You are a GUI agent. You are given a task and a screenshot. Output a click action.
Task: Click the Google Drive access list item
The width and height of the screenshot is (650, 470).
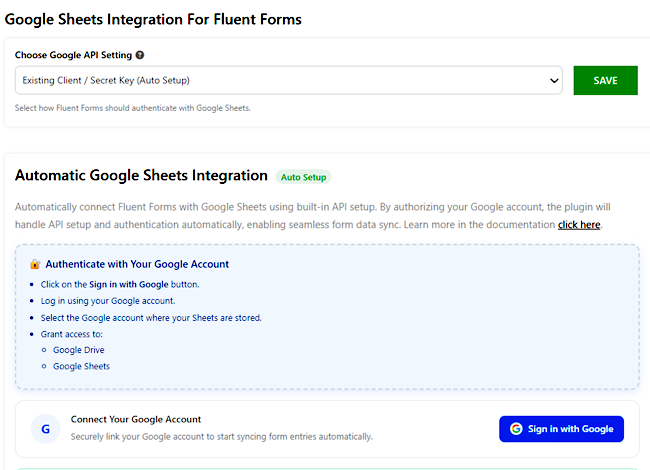coord(79,350)
